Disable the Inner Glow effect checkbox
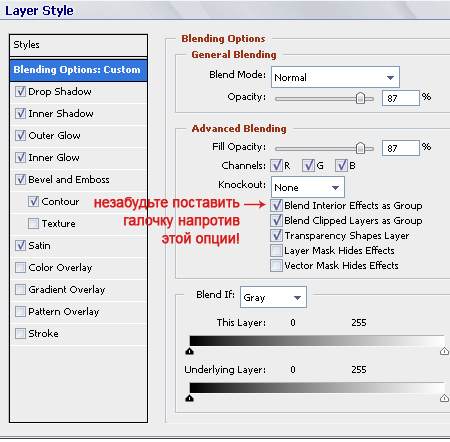450x442 pixels. (20, 157)
